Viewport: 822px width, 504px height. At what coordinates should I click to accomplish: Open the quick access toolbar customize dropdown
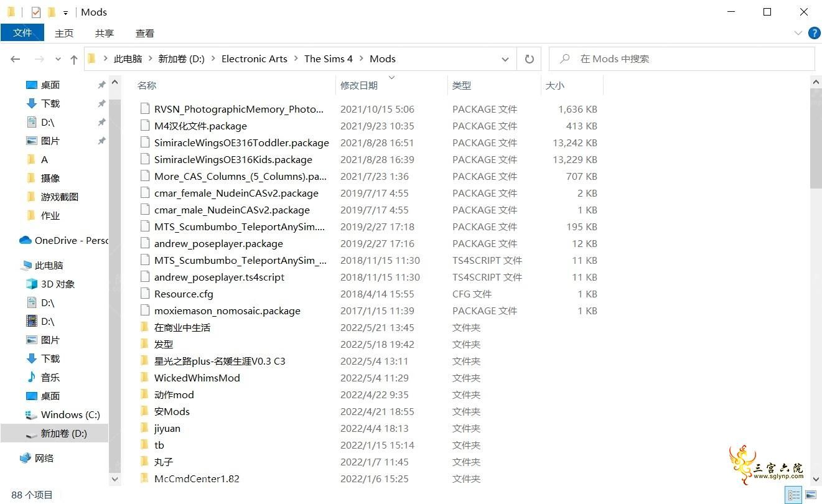pyautogui.click(x=65, y=12)
